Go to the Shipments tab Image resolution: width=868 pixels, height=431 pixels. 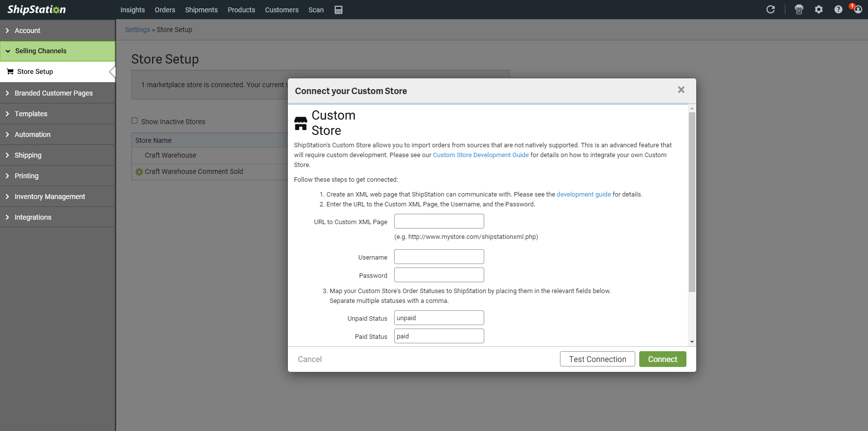(201, 10)
